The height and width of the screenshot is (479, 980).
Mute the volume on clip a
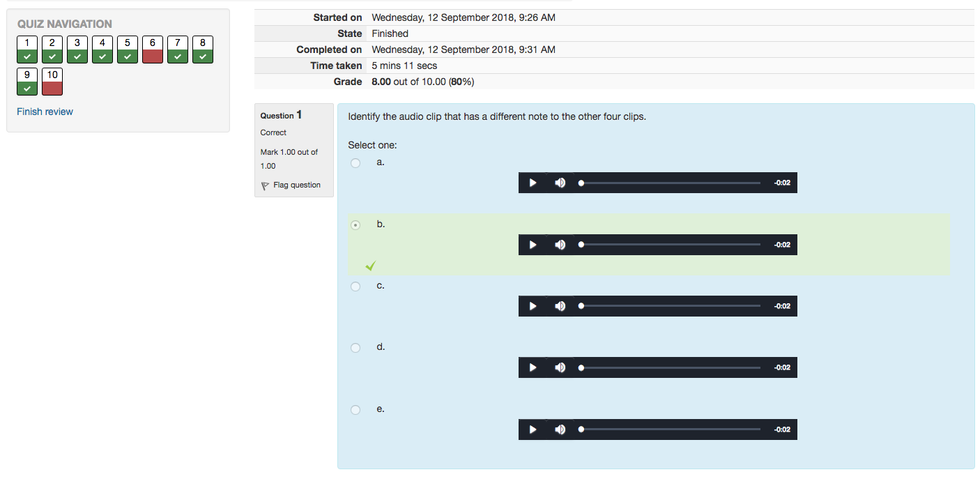pos(560,183)
